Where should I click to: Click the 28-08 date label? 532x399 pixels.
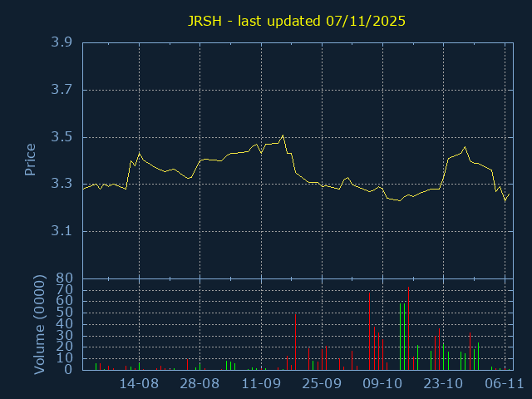point(199,384)
